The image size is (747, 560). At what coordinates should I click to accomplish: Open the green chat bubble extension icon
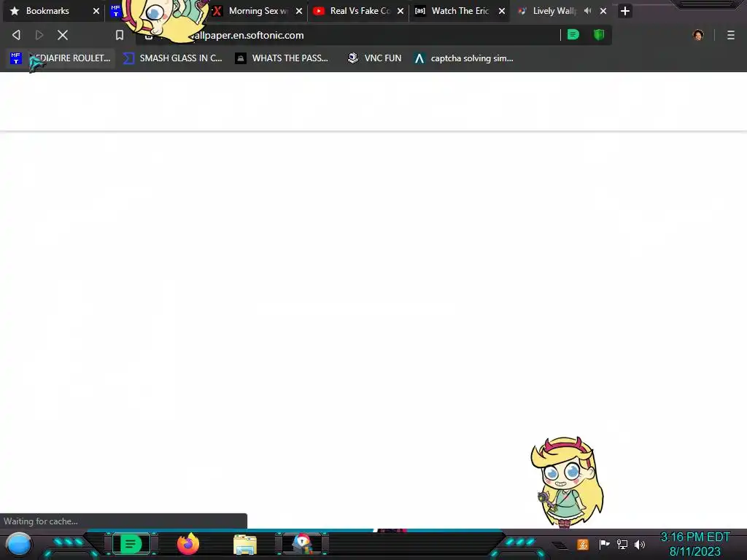click(573, 35)
